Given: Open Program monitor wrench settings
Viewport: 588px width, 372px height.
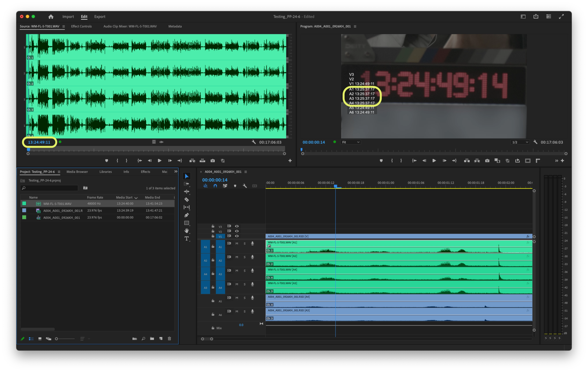Looking at the screenshot, I should click(x=535, y=142).
